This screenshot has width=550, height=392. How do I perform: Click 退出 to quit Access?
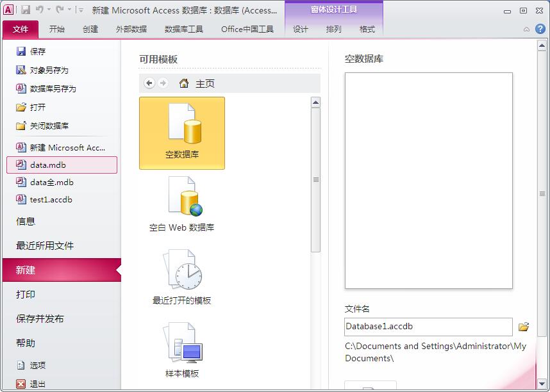tap(31, 384)
